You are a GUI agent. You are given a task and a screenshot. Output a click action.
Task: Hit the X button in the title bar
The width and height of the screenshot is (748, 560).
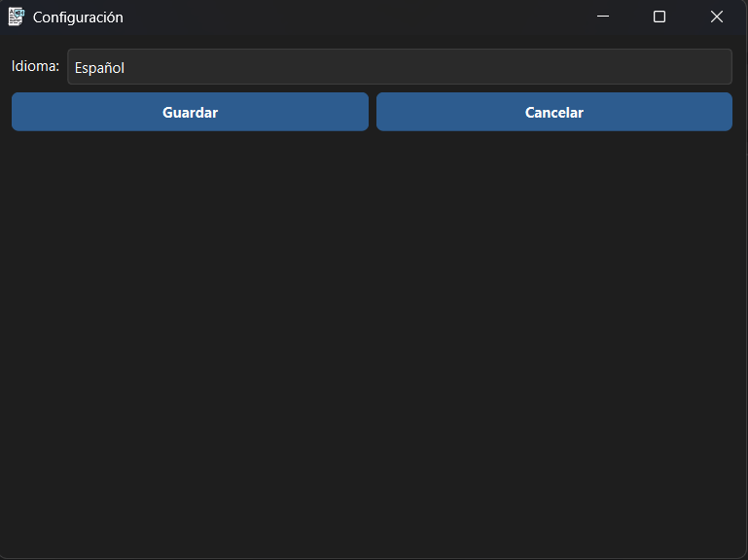(x=717, y=17)
